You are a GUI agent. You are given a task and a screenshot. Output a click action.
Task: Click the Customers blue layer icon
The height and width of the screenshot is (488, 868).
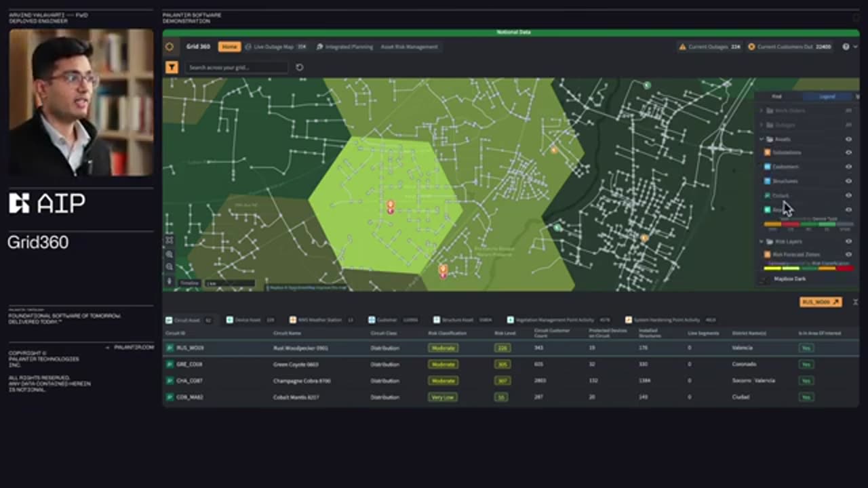(x=768, y=167)
